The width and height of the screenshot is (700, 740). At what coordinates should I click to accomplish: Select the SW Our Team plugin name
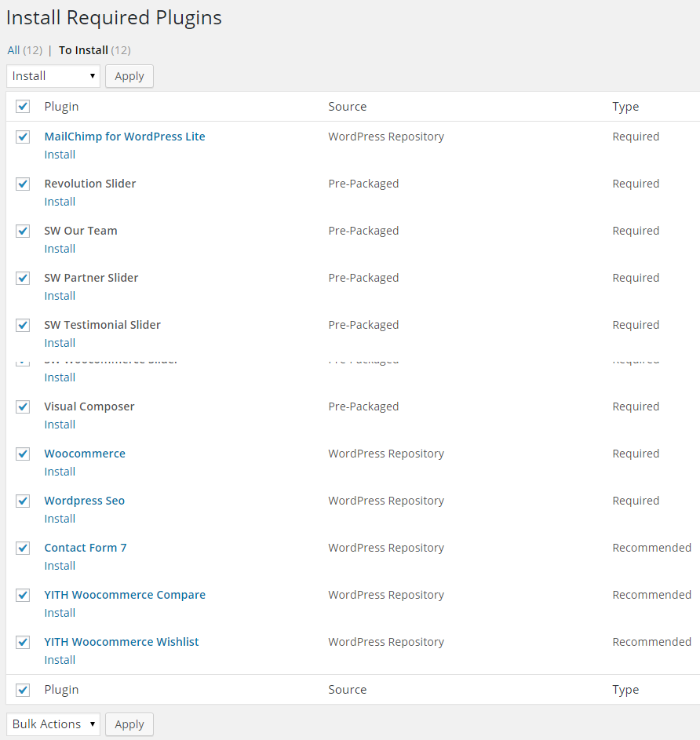pos(81,231)
